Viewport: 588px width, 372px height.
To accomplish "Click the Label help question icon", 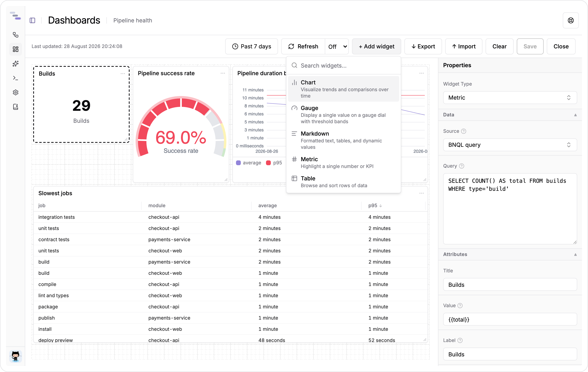I will (x=460, y=340).
